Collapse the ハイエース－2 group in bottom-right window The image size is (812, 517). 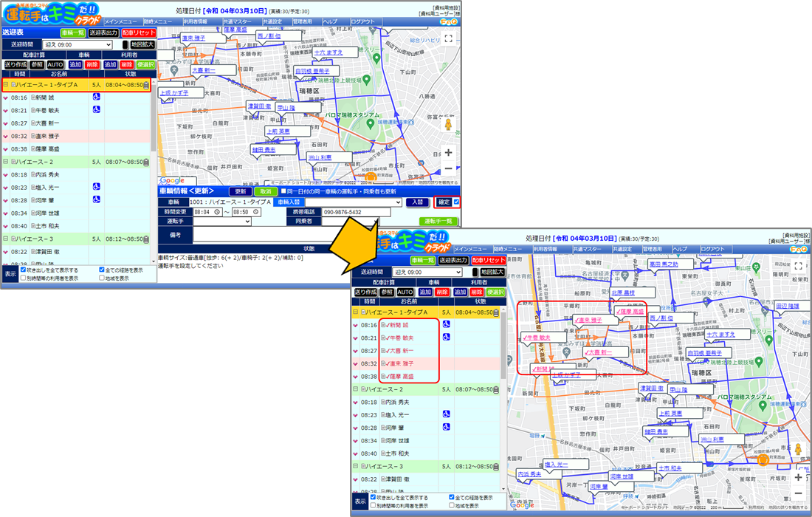[356, 389]
